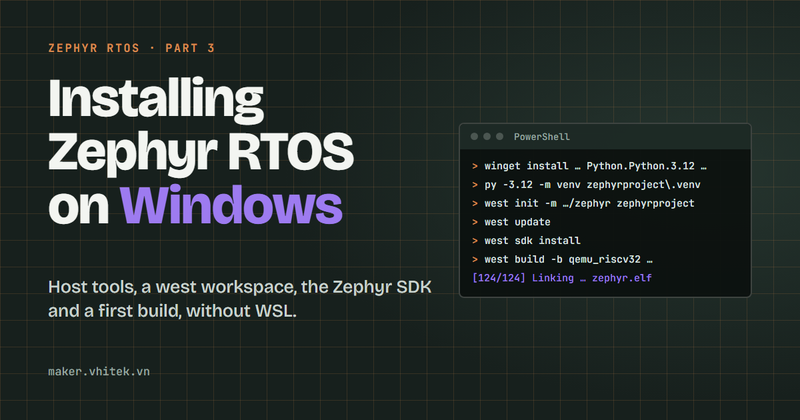800x420 pixels.
Task: Click the 'Host tools, a west workspace' subtitle line
Action: [x=240, y=287]
